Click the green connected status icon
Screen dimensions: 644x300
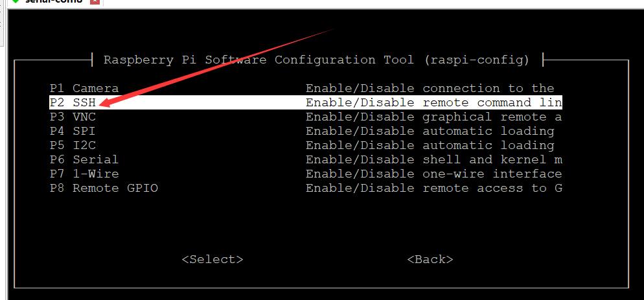[x=16, y=1]
